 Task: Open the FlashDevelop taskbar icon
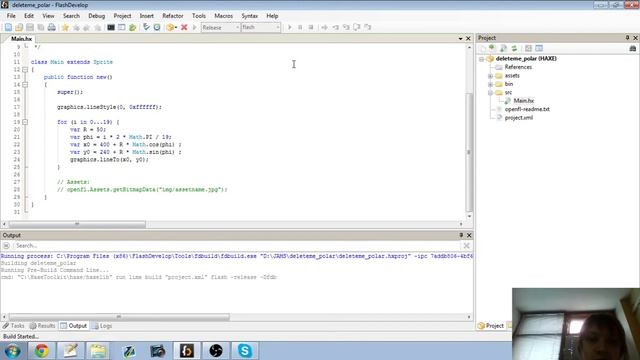[187, 351]
